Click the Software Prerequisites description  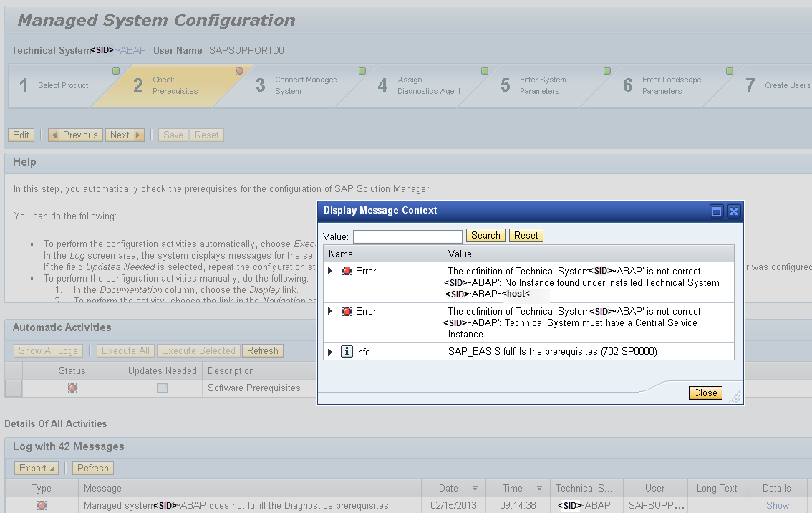(x=253, y=388)
